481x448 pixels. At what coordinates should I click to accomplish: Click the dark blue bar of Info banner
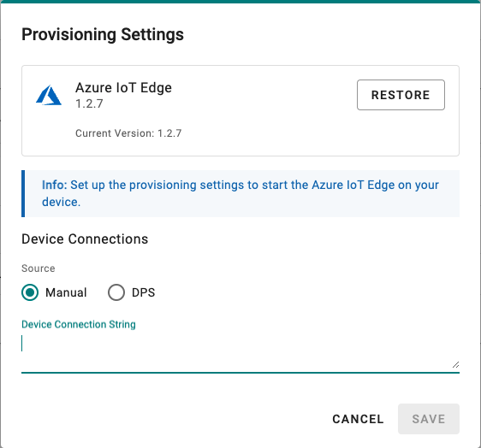click(x=23, y=194)
